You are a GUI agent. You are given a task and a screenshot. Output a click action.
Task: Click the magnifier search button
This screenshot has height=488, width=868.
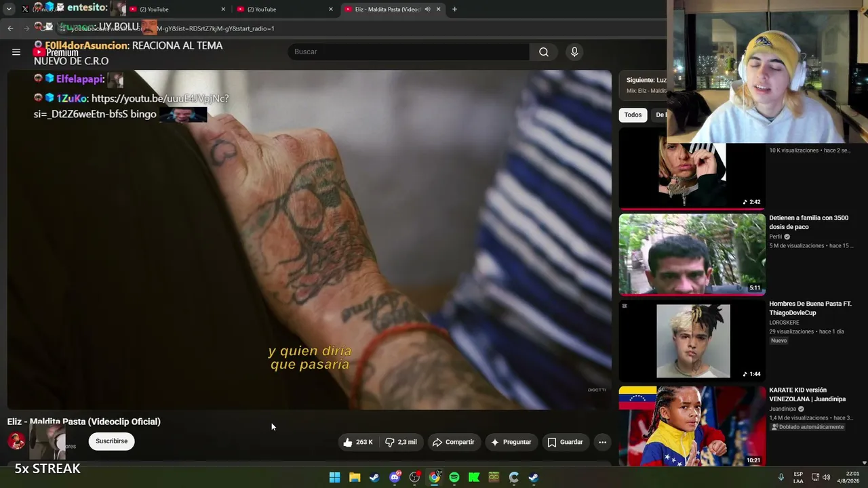[544, 52]
